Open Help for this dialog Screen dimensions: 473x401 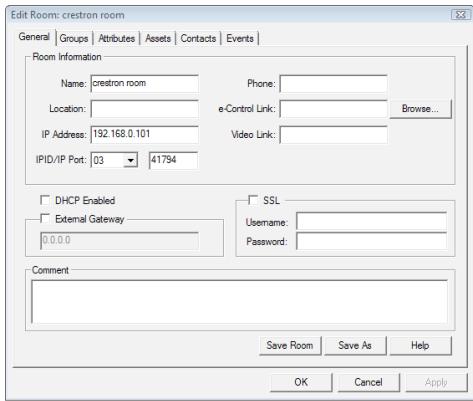click(x=420, y=345)
